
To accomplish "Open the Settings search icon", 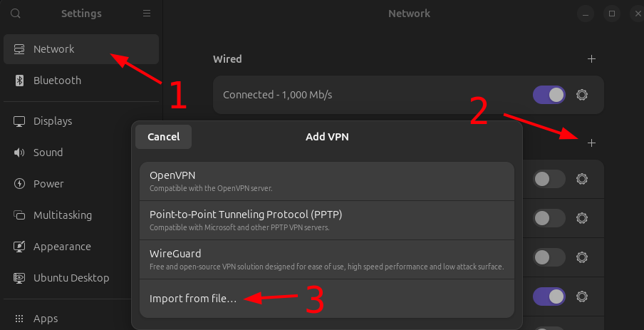I will (16, 14).
